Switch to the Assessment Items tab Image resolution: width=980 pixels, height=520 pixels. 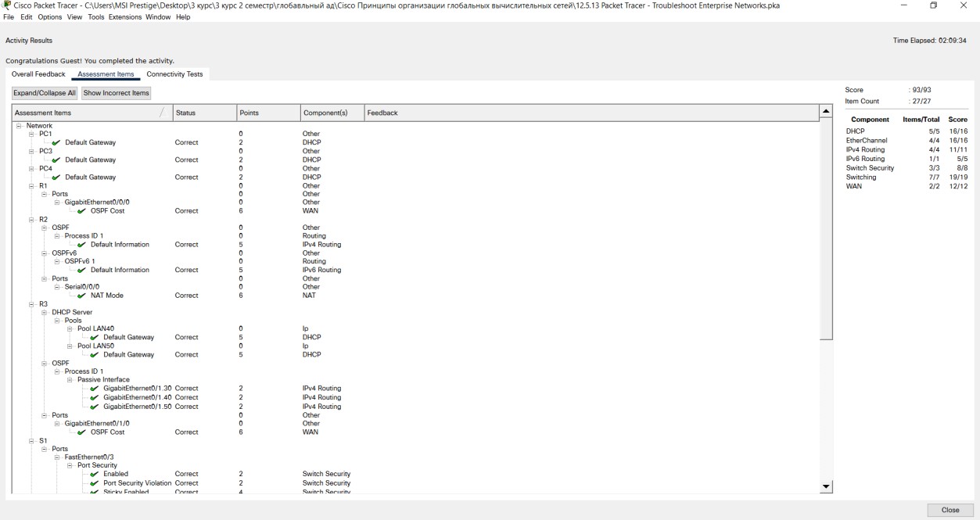(106, 74)
